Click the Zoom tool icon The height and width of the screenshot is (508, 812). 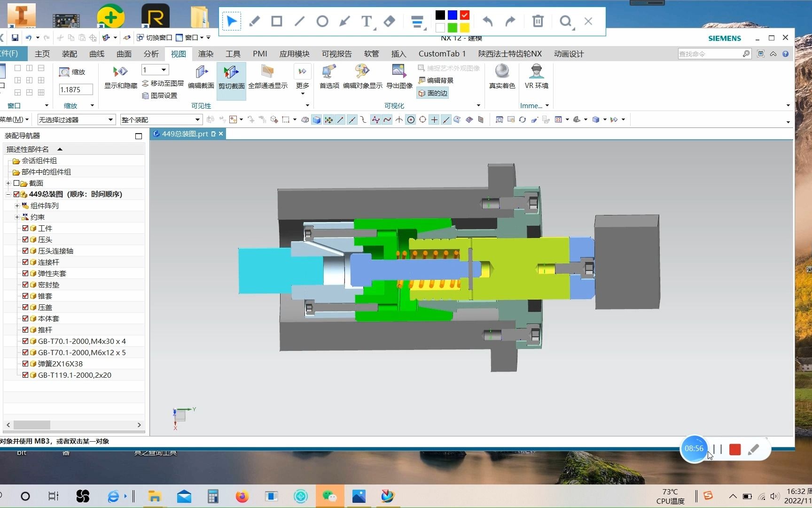72,72
